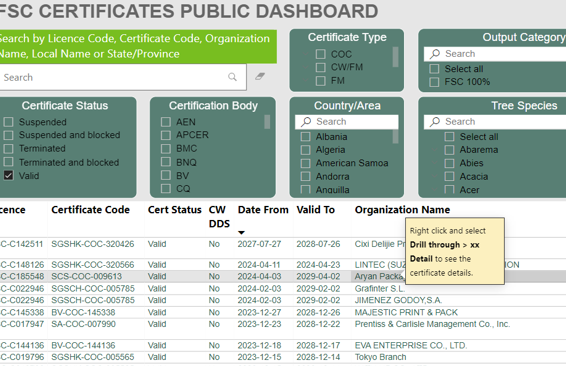Select certificate code SGSHK-COC-320566
This screenshot has height=366, width=566.
coord(92,265)
